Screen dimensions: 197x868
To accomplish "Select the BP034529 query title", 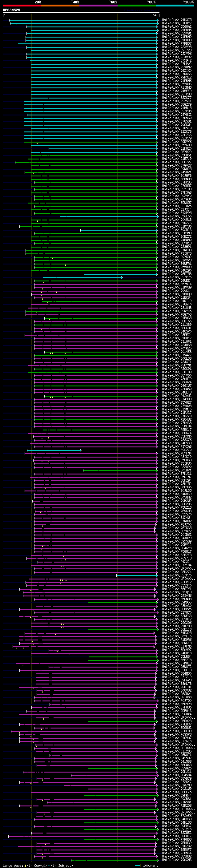I will tap(11, 10).
